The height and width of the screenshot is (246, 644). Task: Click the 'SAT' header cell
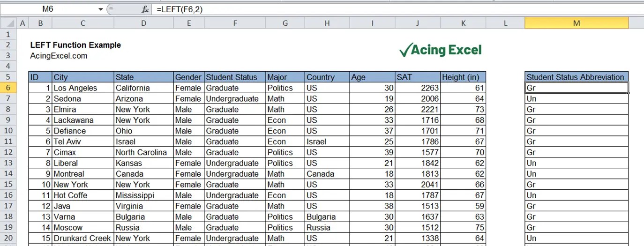(418, 77)
